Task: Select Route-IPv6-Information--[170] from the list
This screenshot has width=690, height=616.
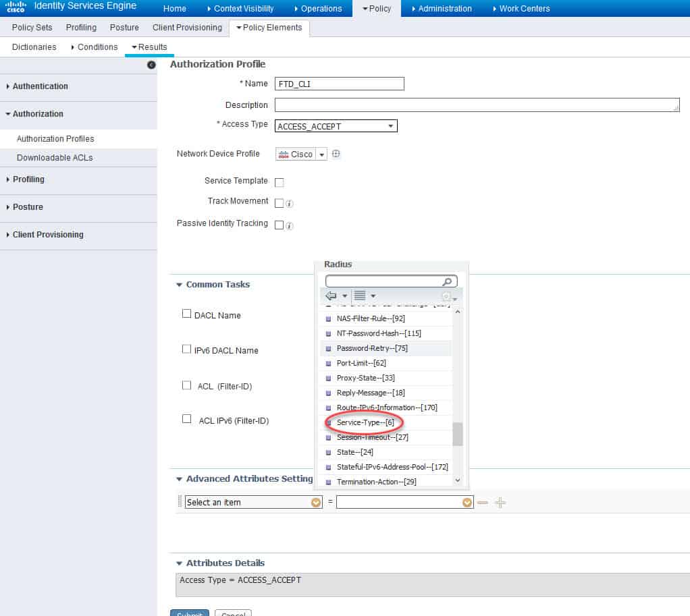Action: coord(388,408)
